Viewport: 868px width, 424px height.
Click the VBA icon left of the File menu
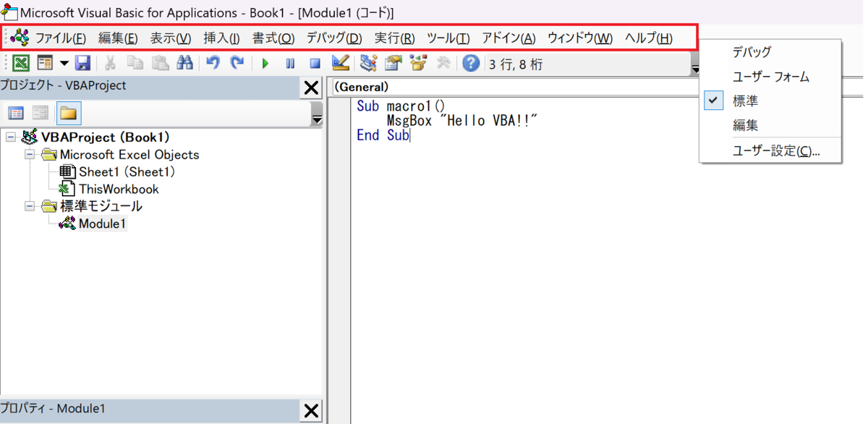pos(20,38)
